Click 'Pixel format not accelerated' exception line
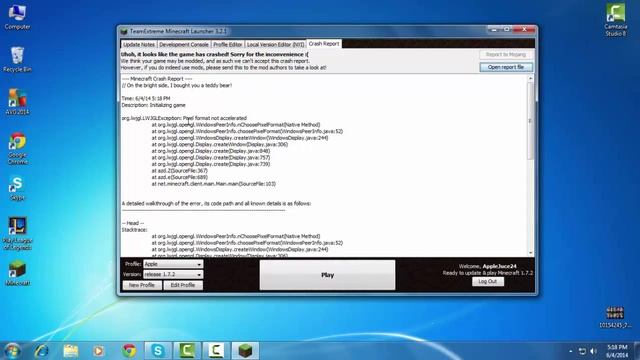Image resolution: width=640 pixels, height=360 pixels. (x=184, y=118)
